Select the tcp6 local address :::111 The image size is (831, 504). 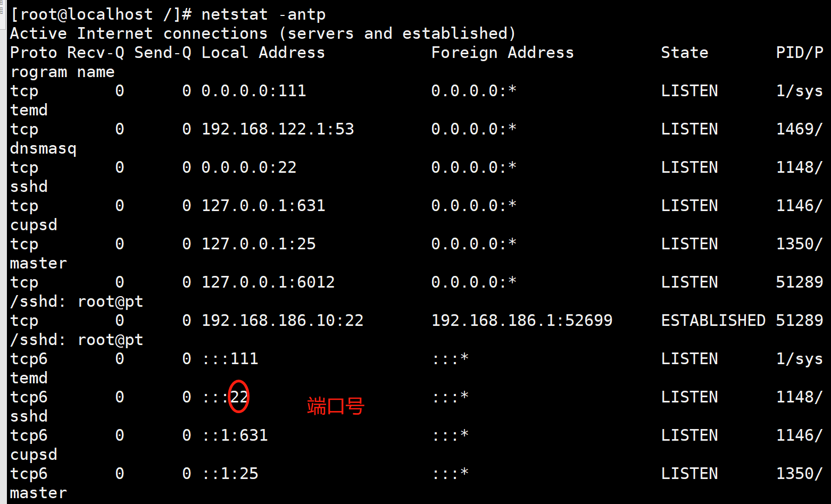tap(230, 359)
